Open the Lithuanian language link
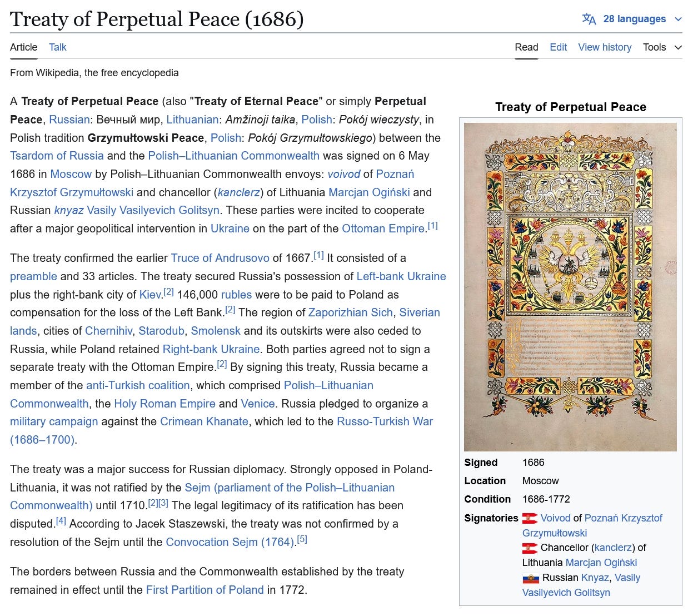Screen dimensions: 693x616 [x=192, y=120]
